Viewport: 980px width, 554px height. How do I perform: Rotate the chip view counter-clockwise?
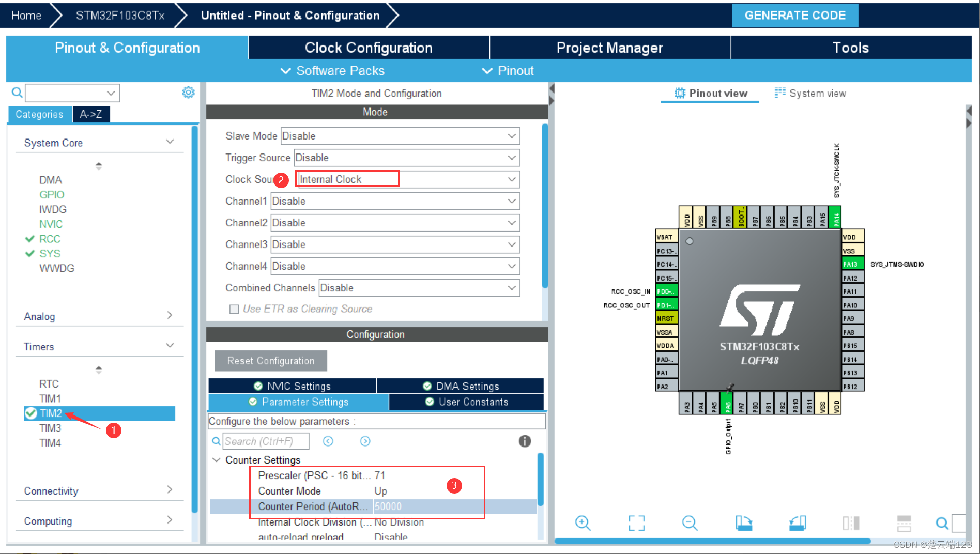tap(798, 523)
